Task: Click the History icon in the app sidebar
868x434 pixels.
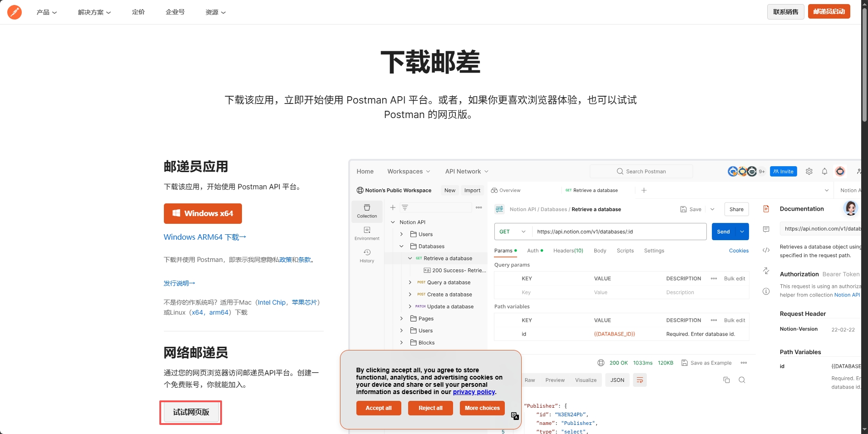Action: pyautogui.click(x=367, y=256)
